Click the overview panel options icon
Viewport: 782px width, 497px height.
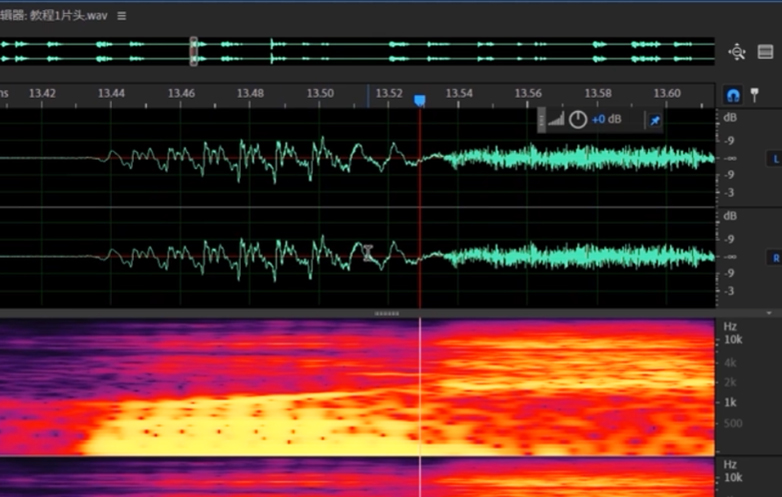pos(765,52)
